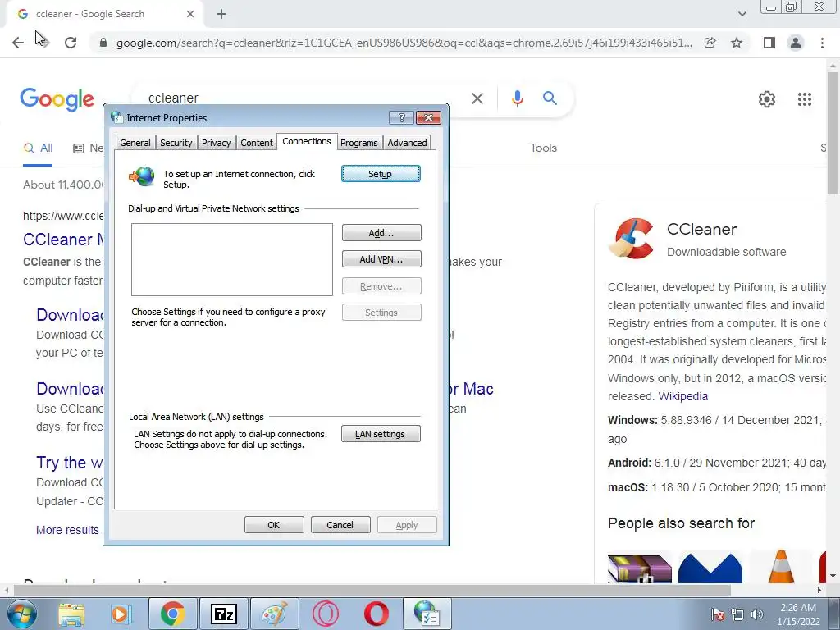Reload the page with refresh icon

pyautogui.click(x=71, y=43)
